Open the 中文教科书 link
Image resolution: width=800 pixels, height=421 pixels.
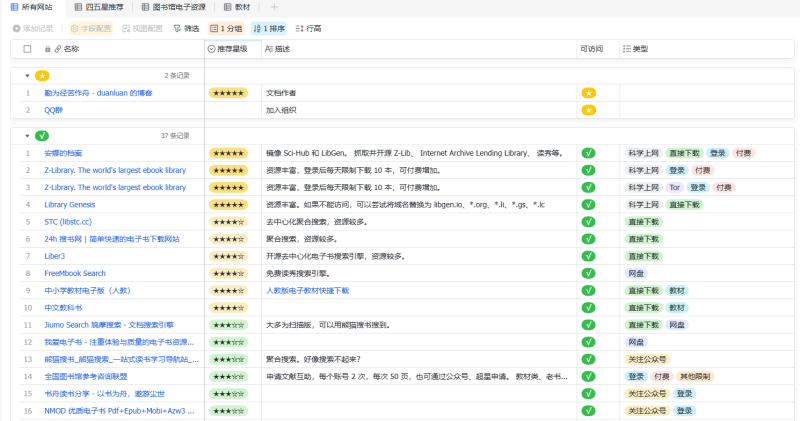coord(63,308)
